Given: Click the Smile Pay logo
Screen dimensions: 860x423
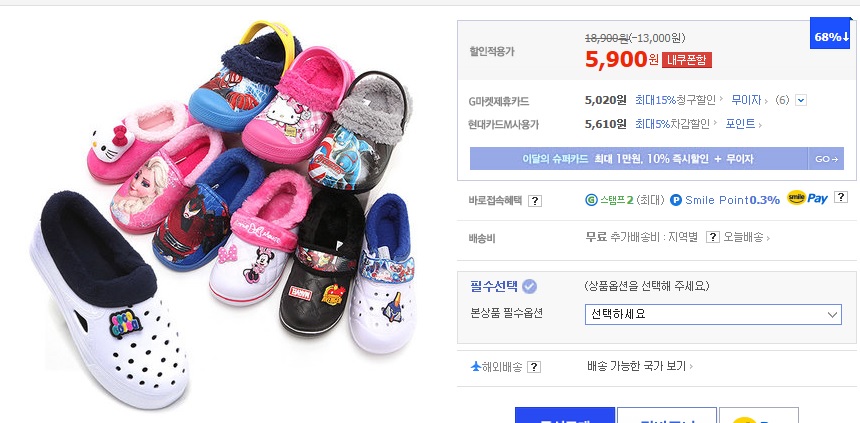Looking at the screenshot, I should coord(807,198).
